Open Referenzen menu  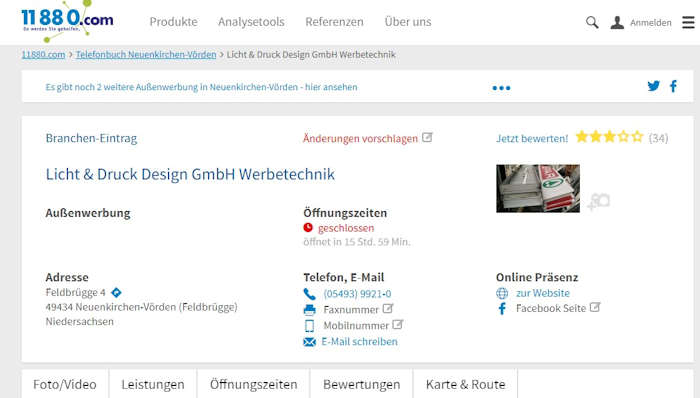tap(334, 22)
